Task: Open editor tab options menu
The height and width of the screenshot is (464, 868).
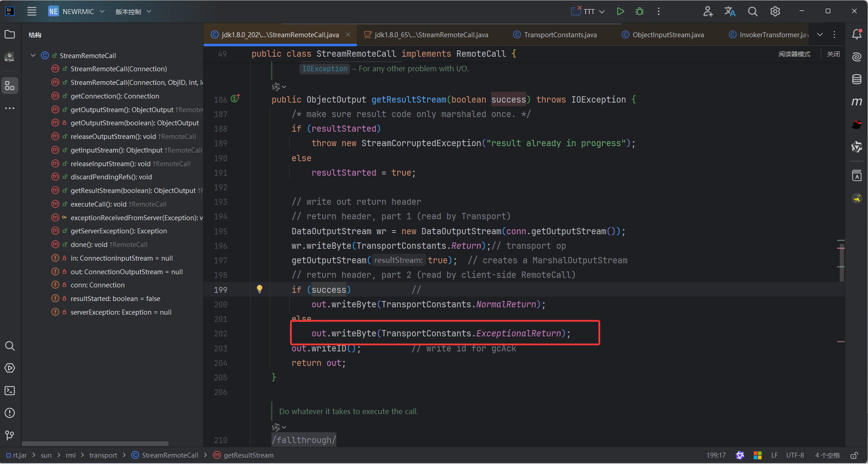Action: (834, 35)
